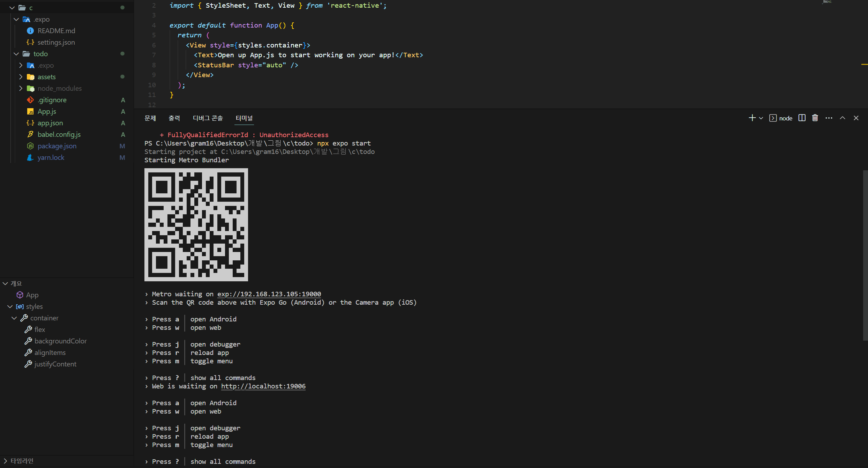Select the App symbol in the outline
Image resolution: width=868 pixels, height=468 pixels.
(x=32, y=295)
